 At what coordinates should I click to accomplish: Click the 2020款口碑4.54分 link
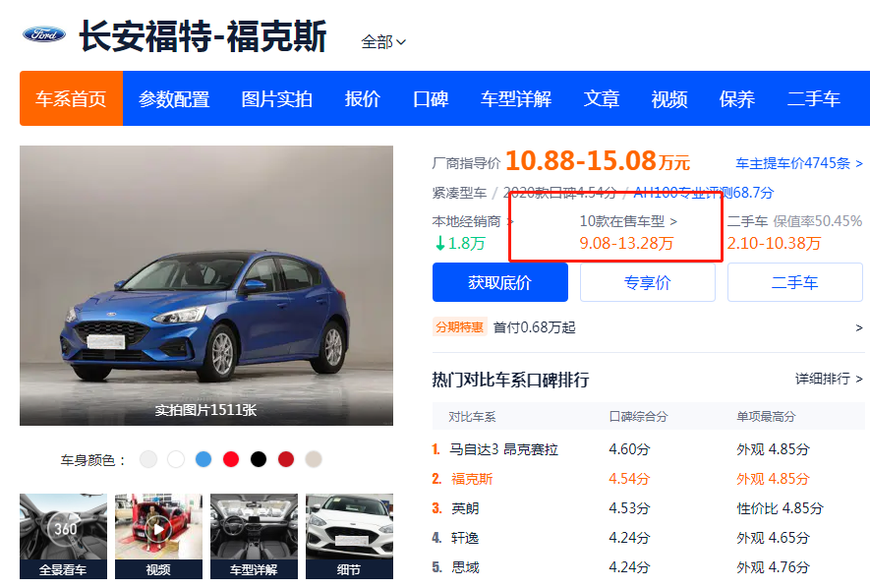pyautogui.click(x=559, y=193)
